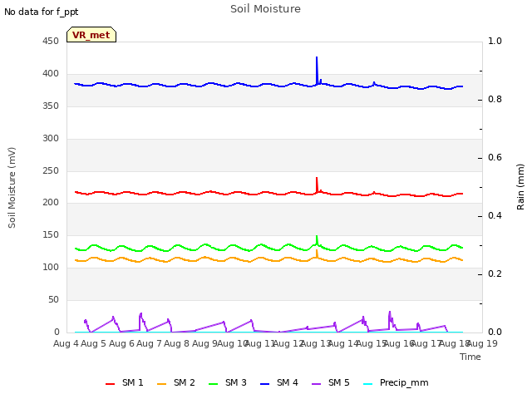The height and width of the screenshot is (399, 532).
Task: Click the orange SM 2 legend swatch
Action: coord(162,384)
